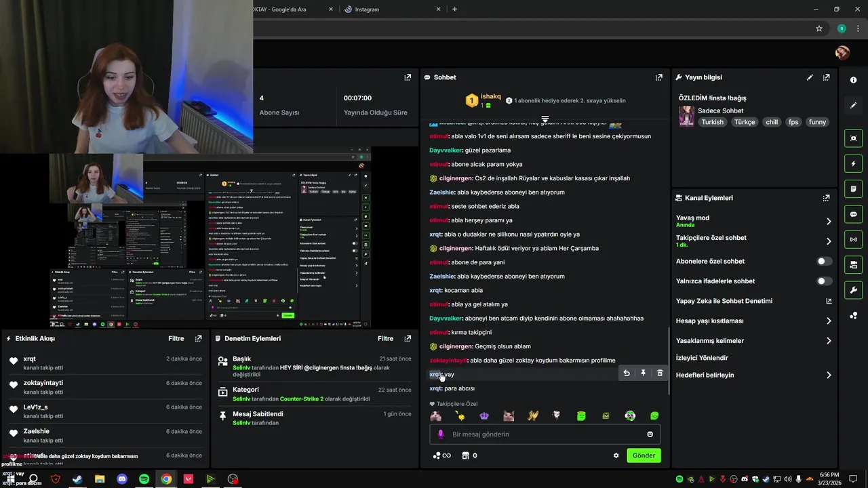Click the chill stream tag
868x488 pixels.
tap(772, 122)
